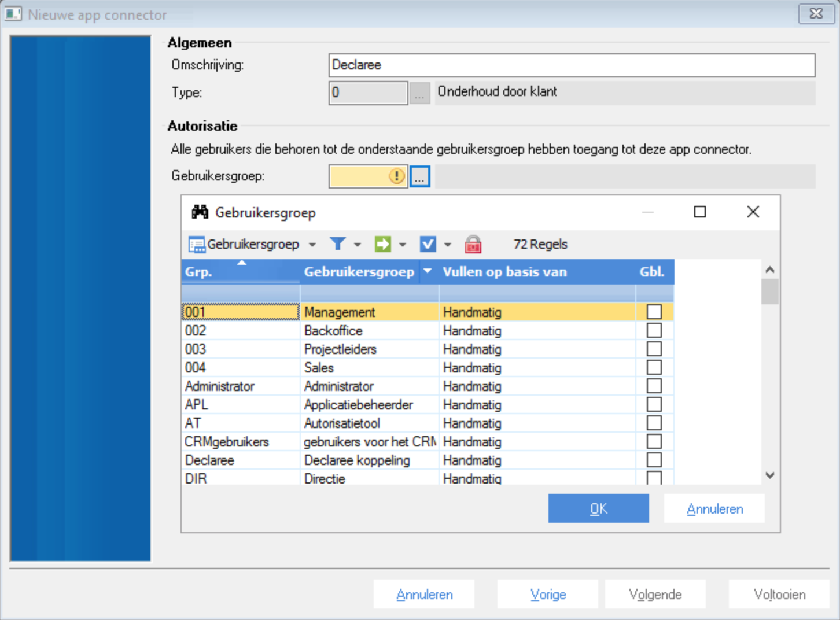Image resolution: width=840 pixels, height=620 pixels.
Task: Click the binoculars icon in dialog title
Action: (200, 212)
